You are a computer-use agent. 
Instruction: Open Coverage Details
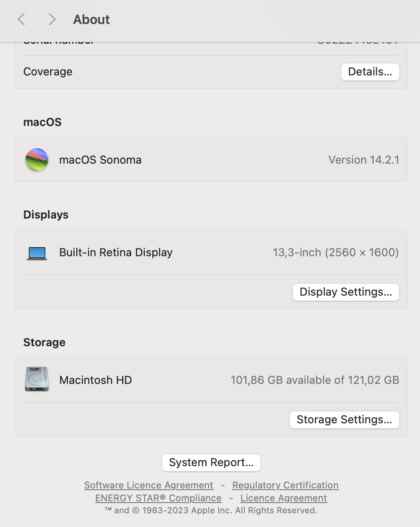[370, 72]
